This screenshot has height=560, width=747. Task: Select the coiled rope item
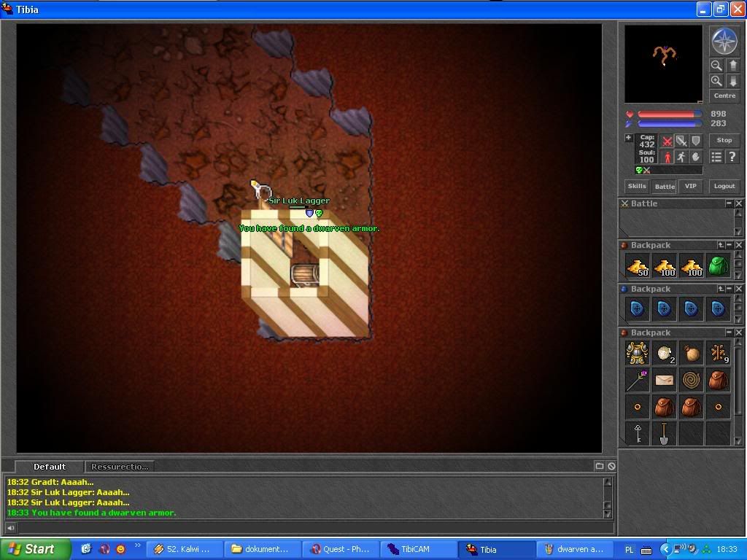[x=692, y=381]
